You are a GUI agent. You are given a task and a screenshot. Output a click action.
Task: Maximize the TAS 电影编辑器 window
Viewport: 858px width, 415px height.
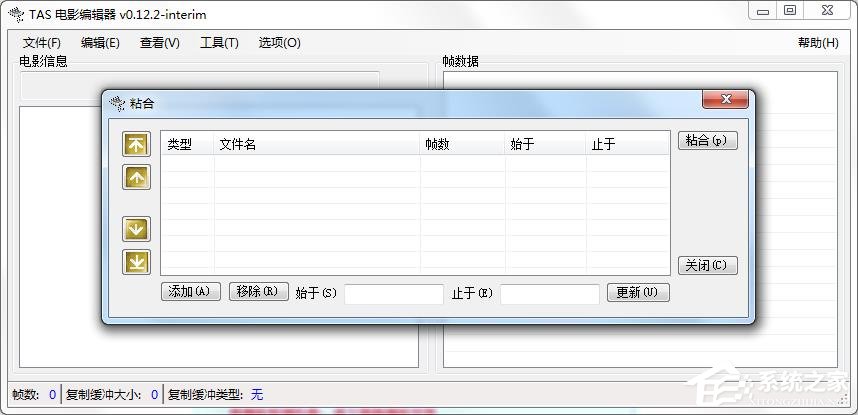[x=790, y=12]
